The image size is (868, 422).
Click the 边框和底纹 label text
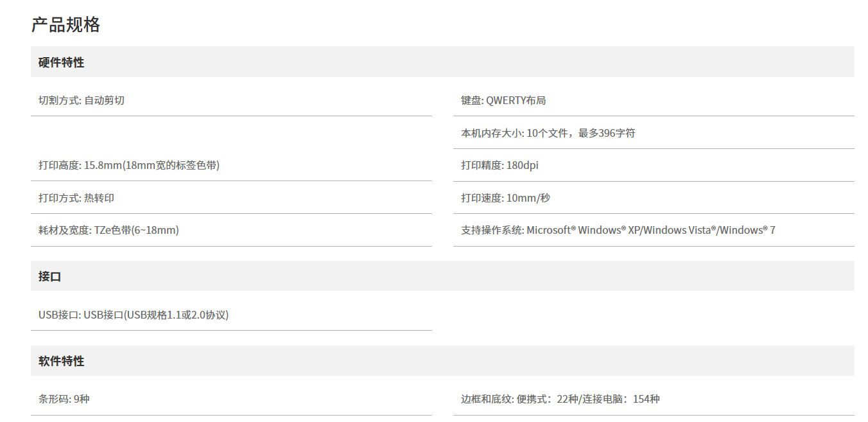pos(487,399)
